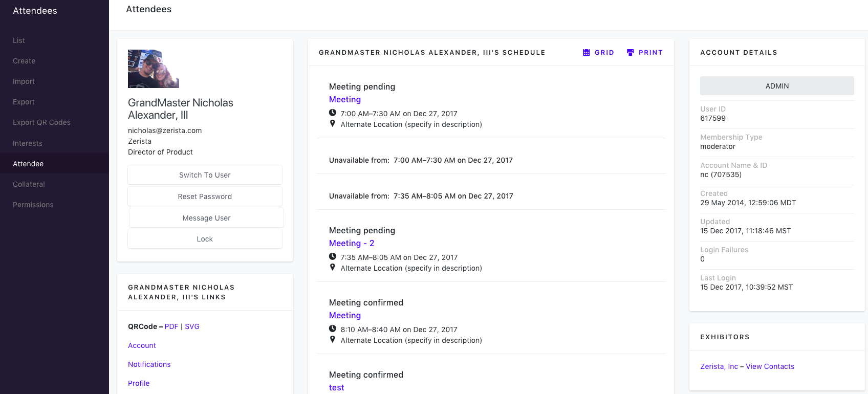Click the Reset Password button

point(205,196)
